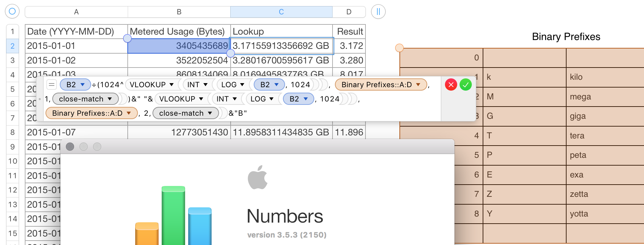Select the highlighted column C header
644x245 pixels.
[281, 12]
